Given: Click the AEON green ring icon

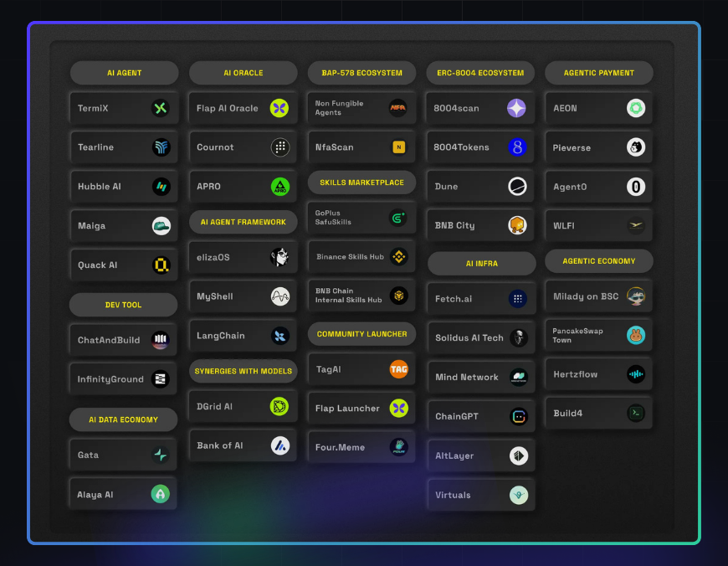Looking at the screenshot, I should 636,108.
